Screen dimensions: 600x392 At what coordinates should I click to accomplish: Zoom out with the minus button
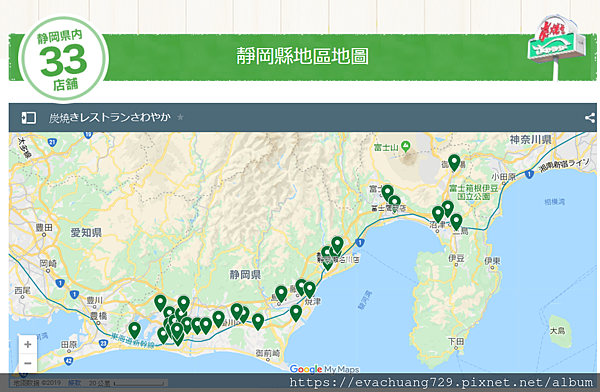point(28,363)
